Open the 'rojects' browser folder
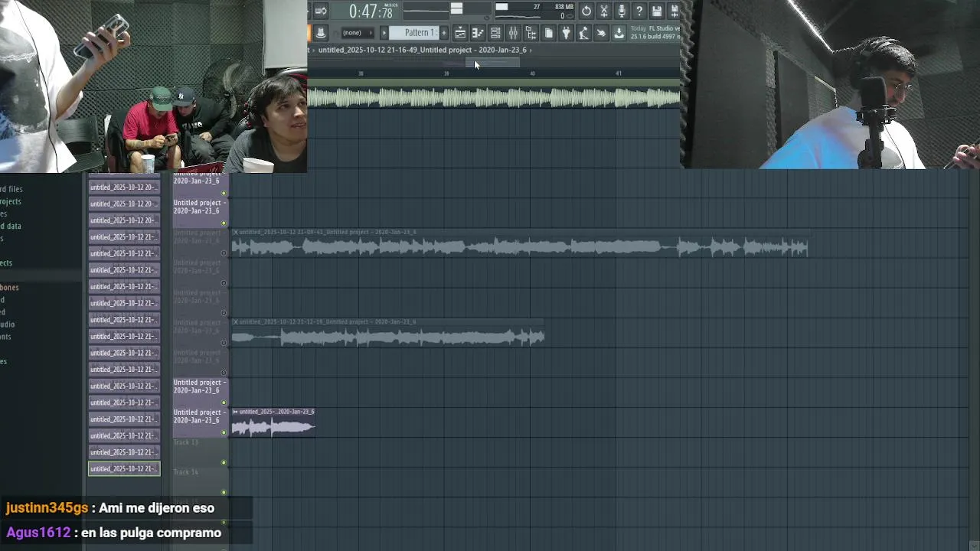 pos(10,201)
